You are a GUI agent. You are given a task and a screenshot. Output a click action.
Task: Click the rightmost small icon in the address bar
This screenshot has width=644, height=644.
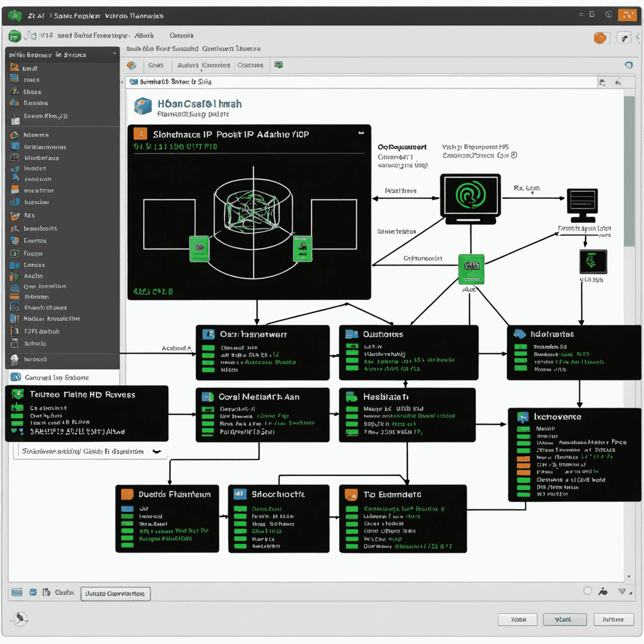(618, 82)
